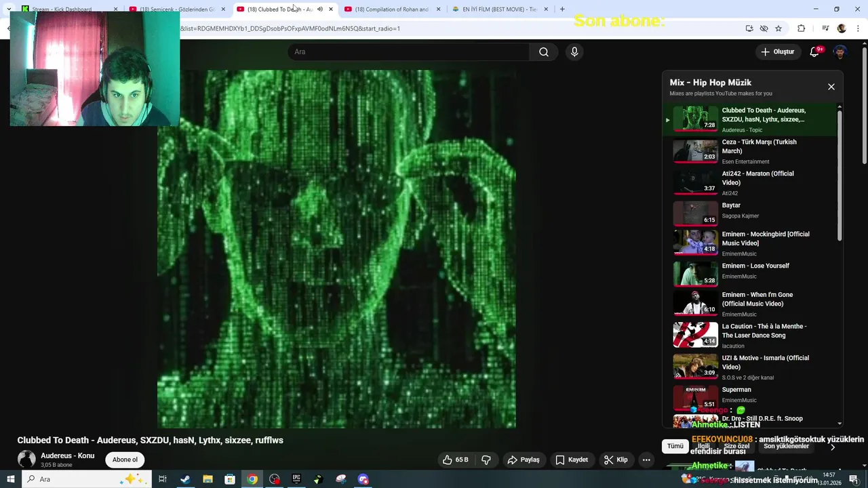Screen dimensions: 868x488
Task: Open the Windows notification center
Action: pos(854,479)
